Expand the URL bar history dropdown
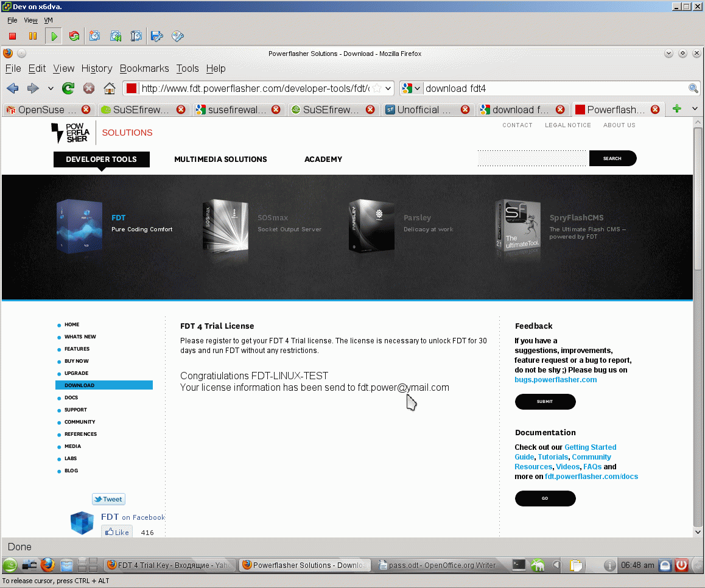The image size is (705, 588). point(388,88)
